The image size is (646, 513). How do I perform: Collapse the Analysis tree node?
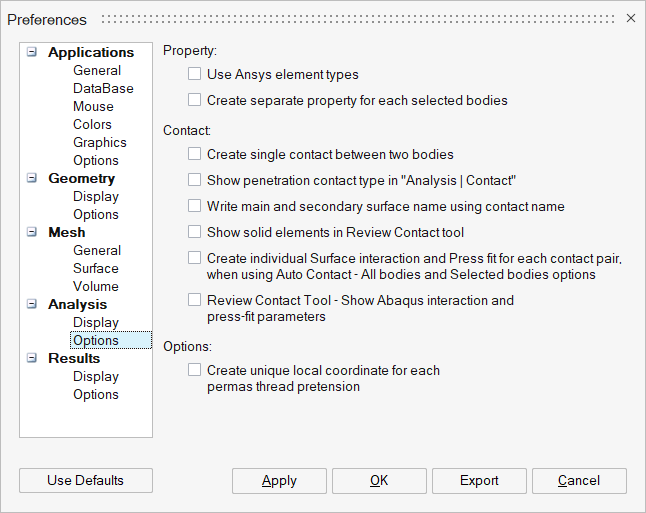click(32, 305)
